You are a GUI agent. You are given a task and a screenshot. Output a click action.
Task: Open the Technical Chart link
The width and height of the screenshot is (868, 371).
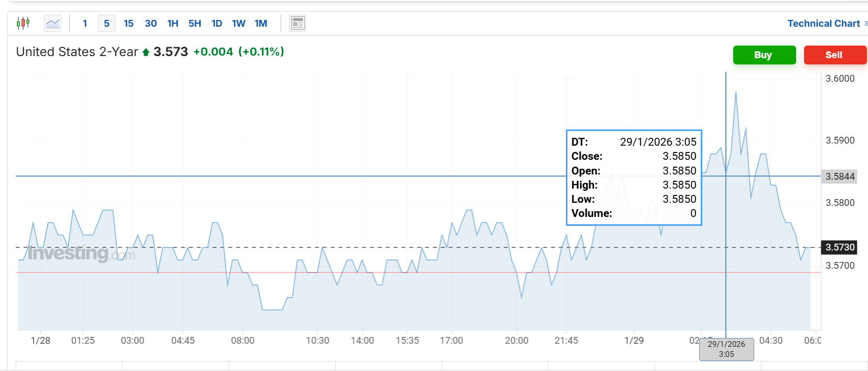click(823, 24)
